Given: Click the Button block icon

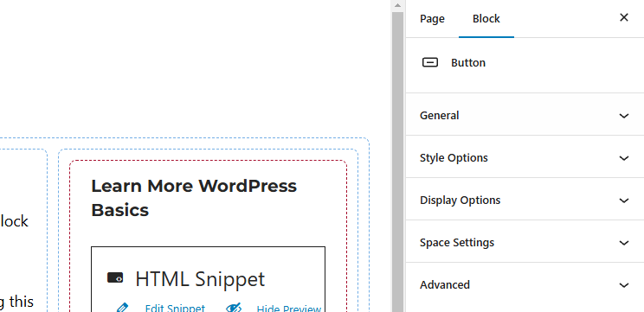Looking at the screenshot, I should click(430, 62).
